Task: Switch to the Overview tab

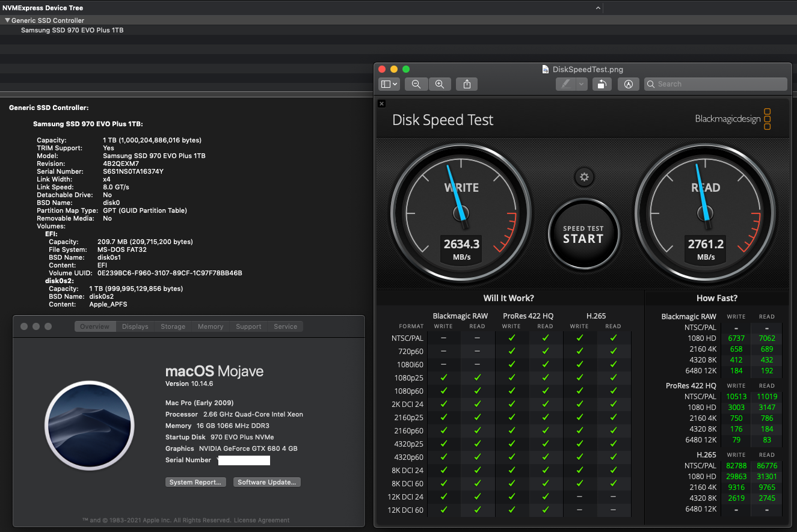Action: 94,326
